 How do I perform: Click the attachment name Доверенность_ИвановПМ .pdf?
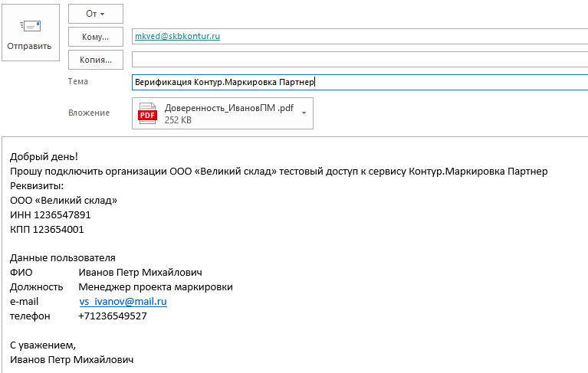click(228, 108)
